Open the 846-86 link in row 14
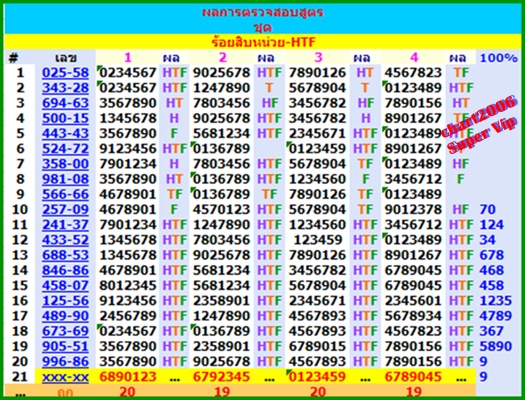 pos(65,270)
